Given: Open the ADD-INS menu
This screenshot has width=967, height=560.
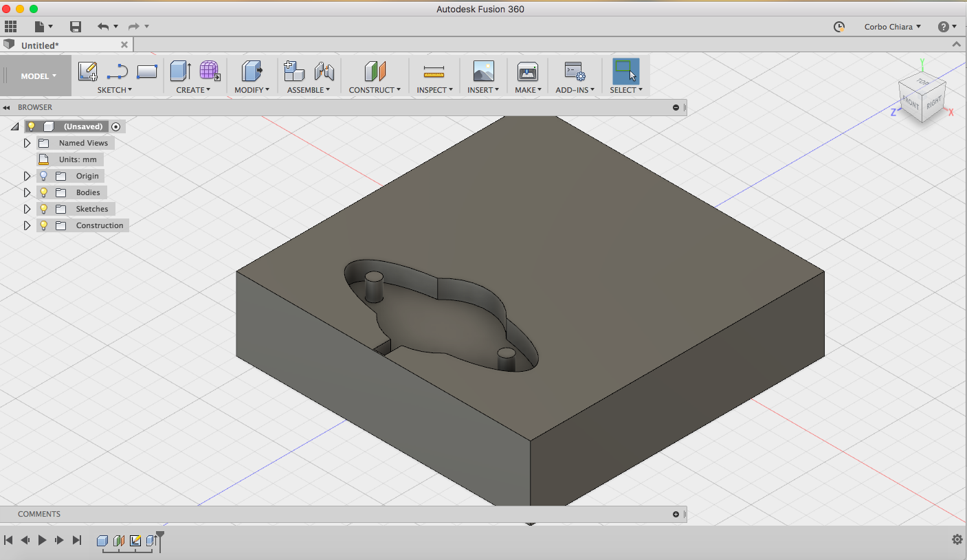Looking at the screenshot, I should [575, 90].
